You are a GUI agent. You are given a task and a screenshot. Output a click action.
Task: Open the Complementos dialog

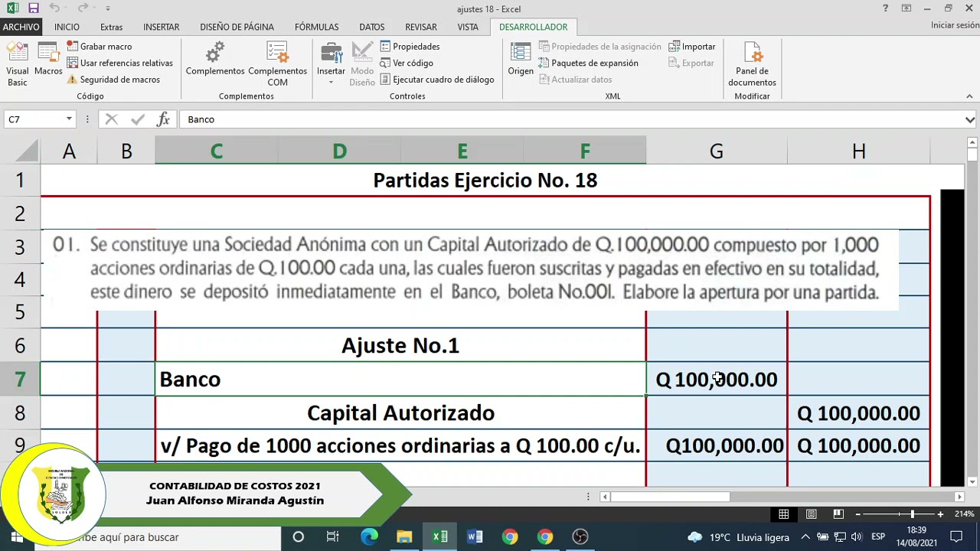pyautogui.click(x=215, y=60)
